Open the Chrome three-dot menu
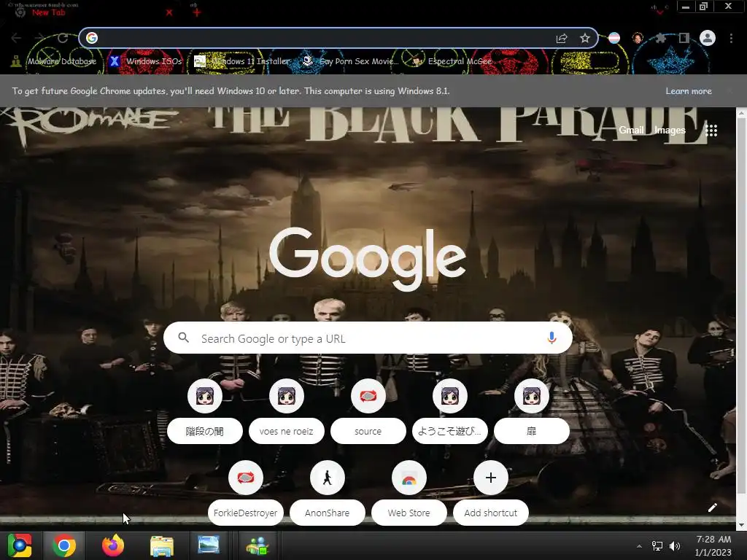The width and height of the screenshot is (747, 560). tap(731, 38)
